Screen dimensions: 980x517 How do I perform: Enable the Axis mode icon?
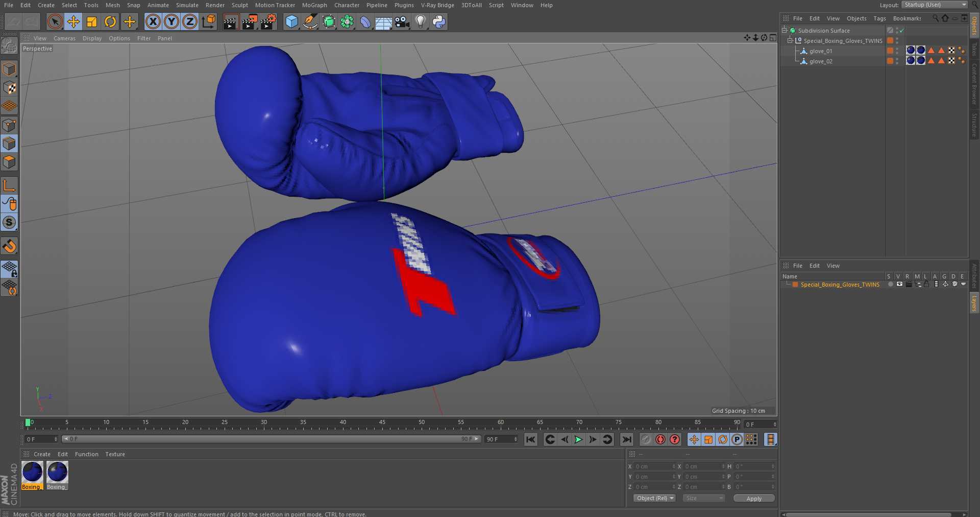pos(9,185)
